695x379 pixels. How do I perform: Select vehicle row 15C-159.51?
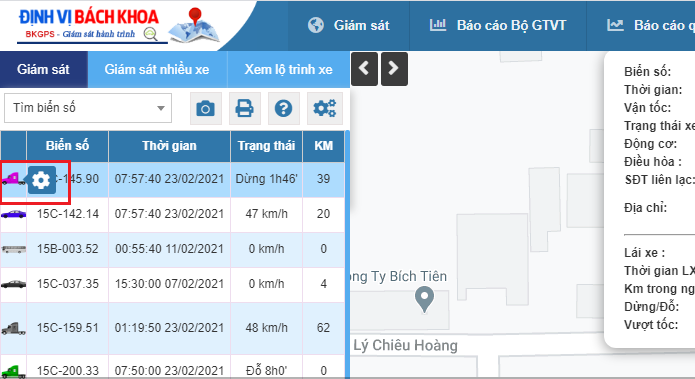172,328
